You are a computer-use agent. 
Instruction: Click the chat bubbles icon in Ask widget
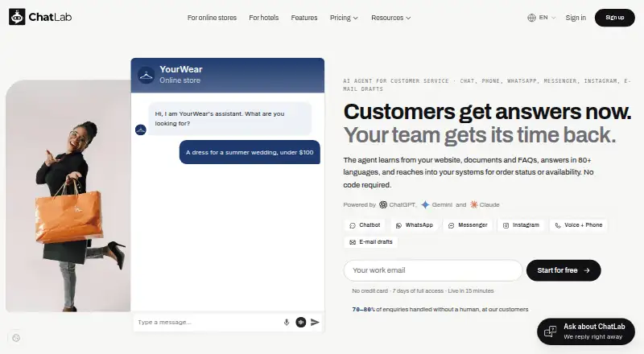pyautogui.click(x=550, y=331)
